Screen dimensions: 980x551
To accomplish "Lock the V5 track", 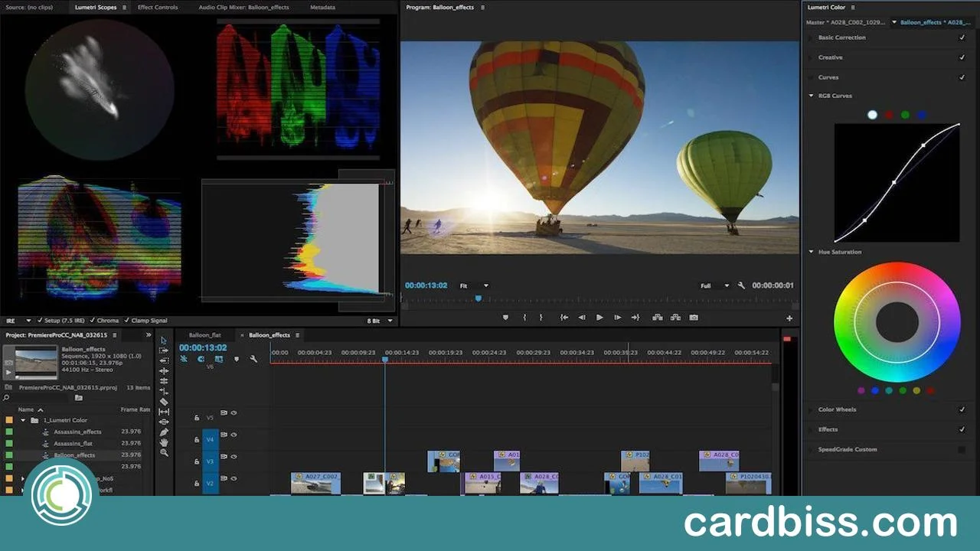I will 197,418.
